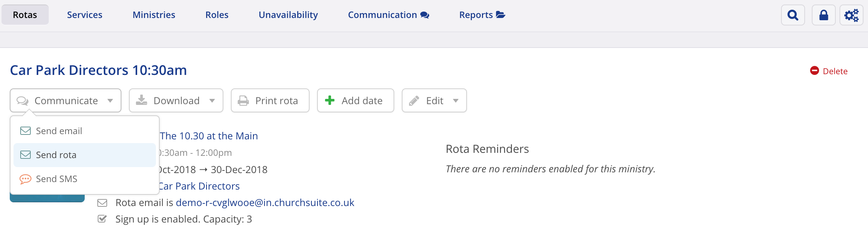Open The 10.30 at the Main link
The image size is (868, 233).
click(209, 136)
